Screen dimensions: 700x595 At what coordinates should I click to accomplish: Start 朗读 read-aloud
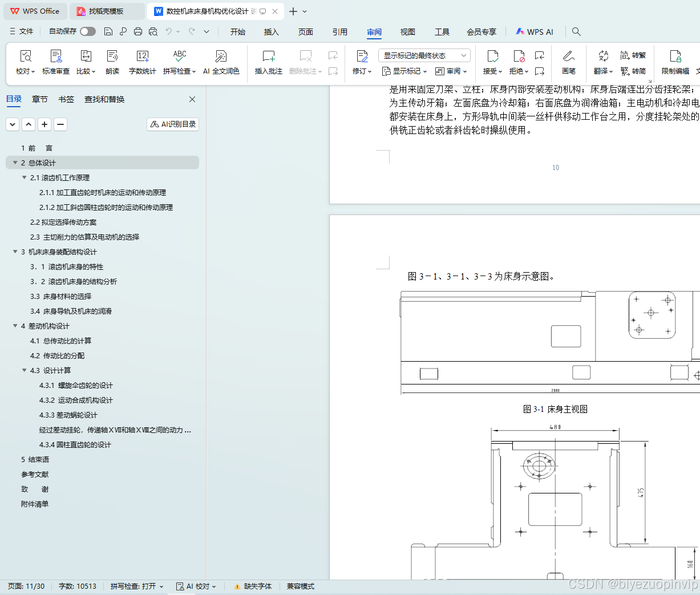click(112, 62)
